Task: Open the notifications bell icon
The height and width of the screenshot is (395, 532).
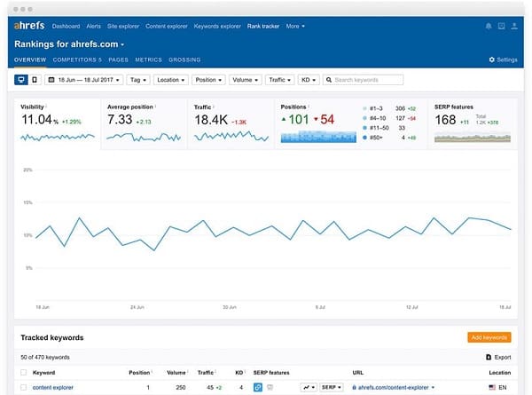Action: click(x=489, y=26)
